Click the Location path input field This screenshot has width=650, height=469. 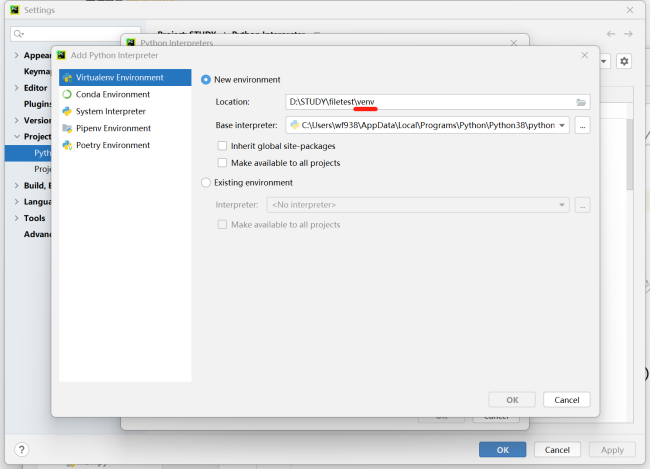coord(438,102)
